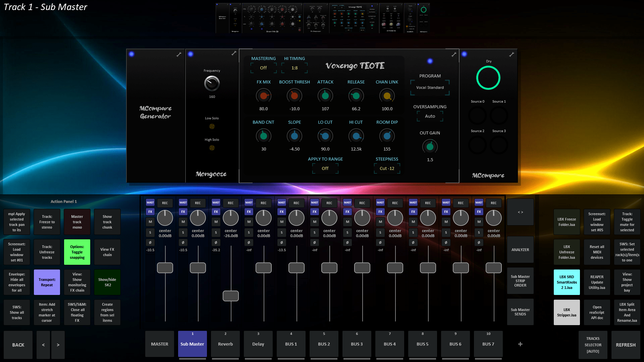The width and height of the screenshot is (644, 362).
Task: Click the CHAN LINK knob
Action: [387, 96]
